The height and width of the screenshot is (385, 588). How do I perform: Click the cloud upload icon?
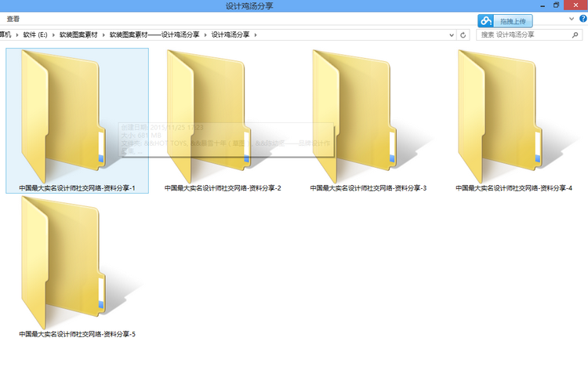(x=486, y=21)
